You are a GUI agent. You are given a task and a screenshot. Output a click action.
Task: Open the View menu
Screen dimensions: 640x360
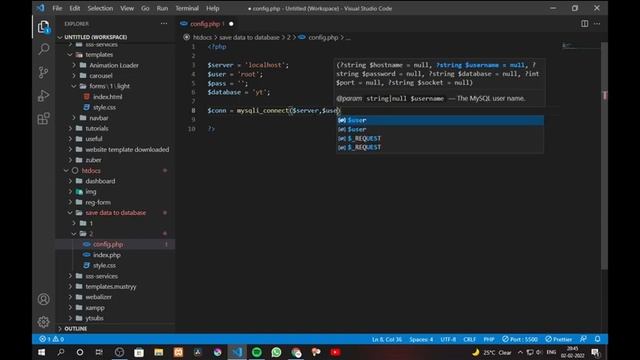pos(127,8)
